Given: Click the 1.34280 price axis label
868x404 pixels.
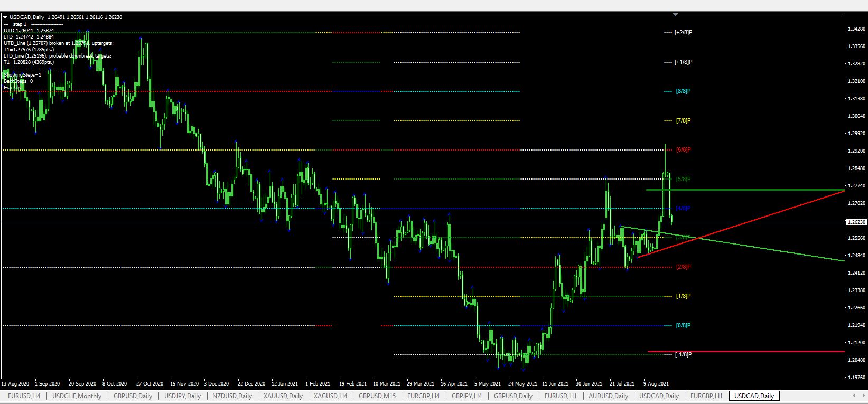Looking at the screenshot, I should (x=856, y=29).
